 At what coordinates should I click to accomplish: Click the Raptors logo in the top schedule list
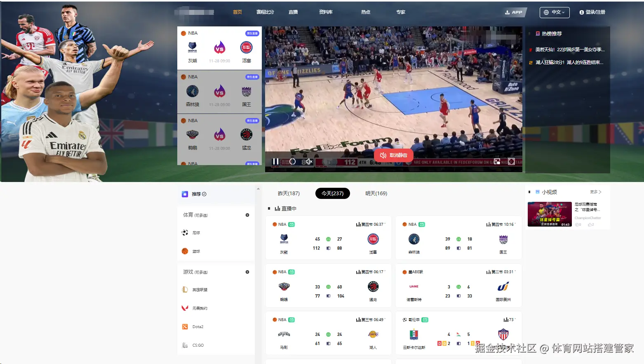click(246, 135)
